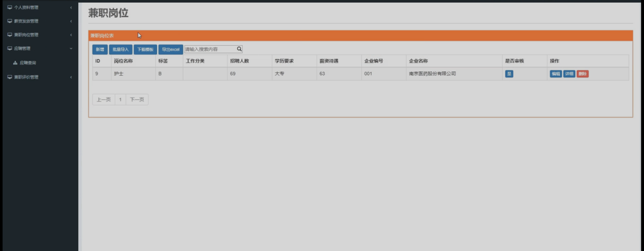
Task: Click the monitor icon beside 个人资料管理
Action: click(9, 7)
